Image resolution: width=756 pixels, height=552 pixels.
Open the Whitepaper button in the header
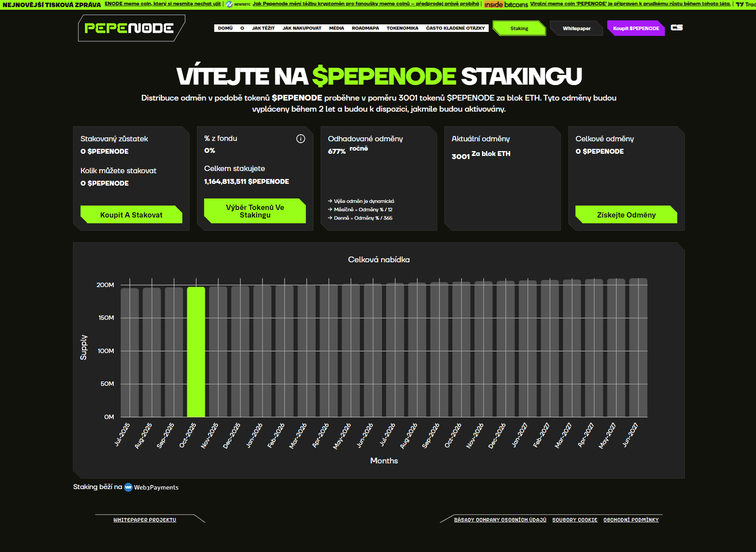[576, 28]
